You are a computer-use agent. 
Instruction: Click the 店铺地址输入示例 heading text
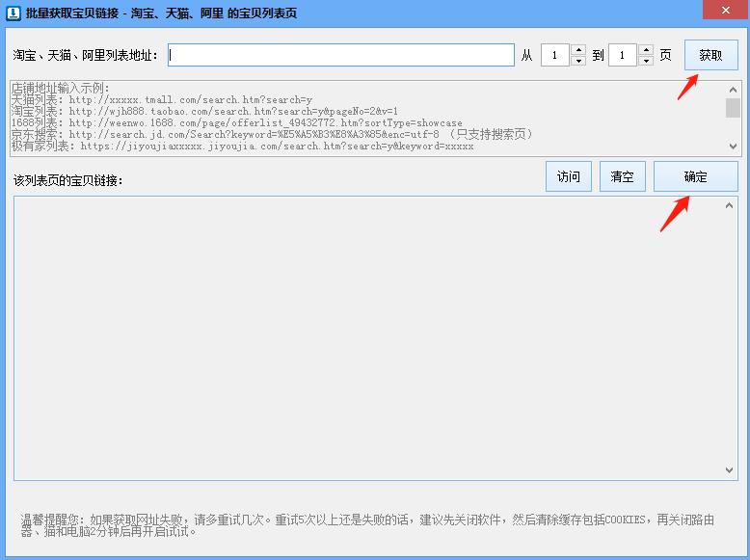[61, 88]
